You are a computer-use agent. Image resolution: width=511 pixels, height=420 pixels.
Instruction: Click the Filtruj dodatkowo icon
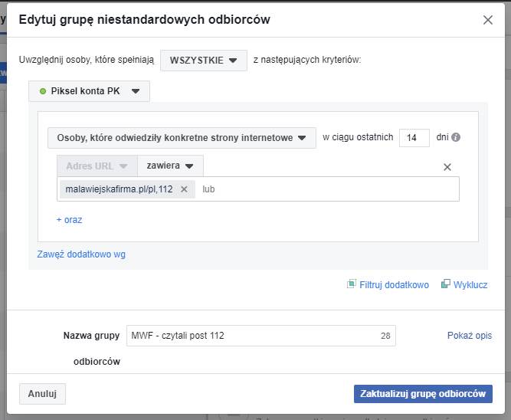[x=352, y=284]
